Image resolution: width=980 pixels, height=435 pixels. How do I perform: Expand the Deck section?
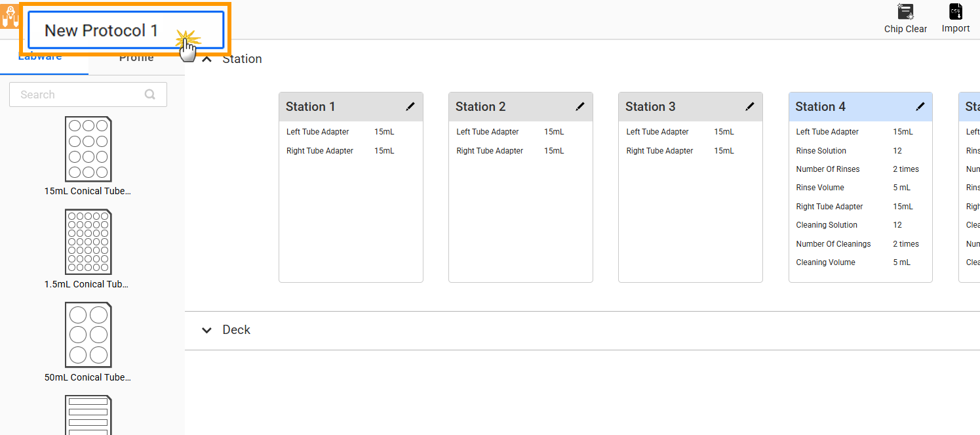coord(207,330)
